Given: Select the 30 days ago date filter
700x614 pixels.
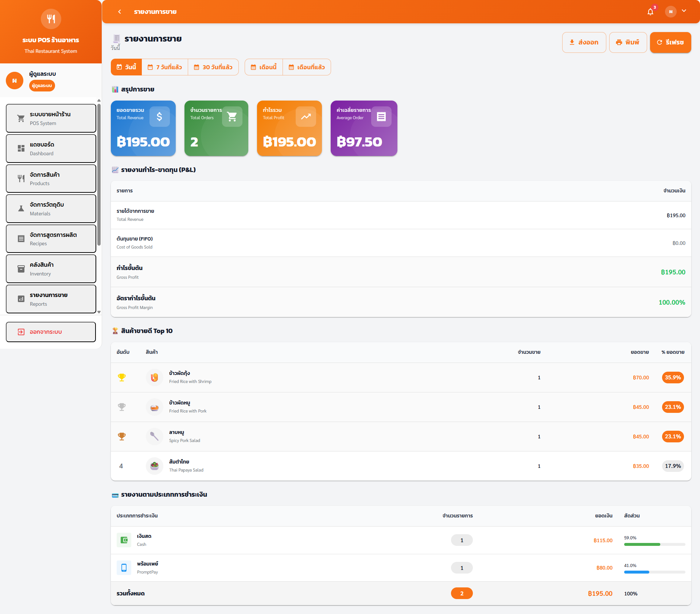Looking at the screenshot, I should (x=213, y=67).
